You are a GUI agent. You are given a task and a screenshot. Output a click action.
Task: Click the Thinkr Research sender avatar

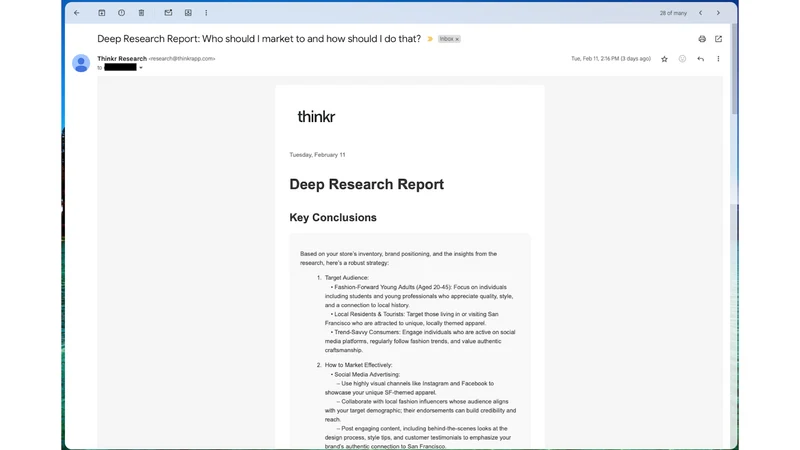(x=81, y=63)
